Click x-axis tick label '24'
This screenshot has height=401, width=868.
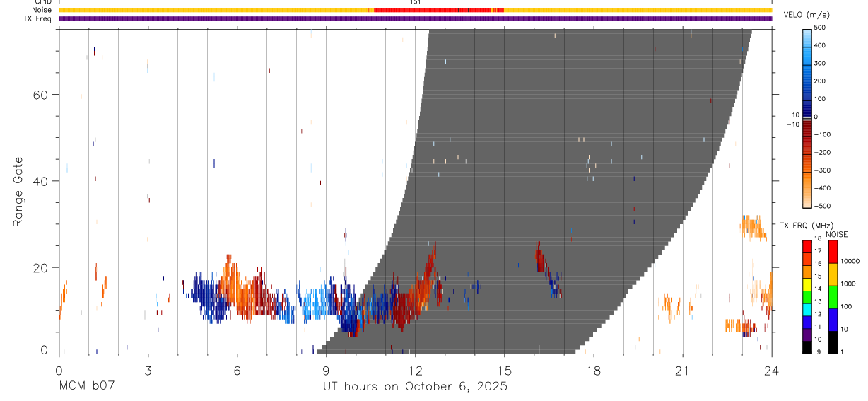772,370
